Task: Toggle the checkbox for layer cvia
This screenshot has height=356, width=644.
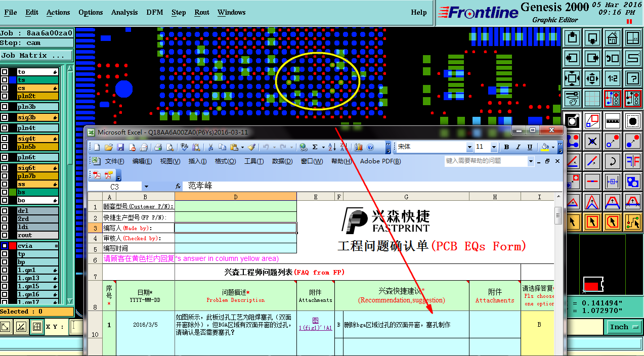Action: coord(5,246)
